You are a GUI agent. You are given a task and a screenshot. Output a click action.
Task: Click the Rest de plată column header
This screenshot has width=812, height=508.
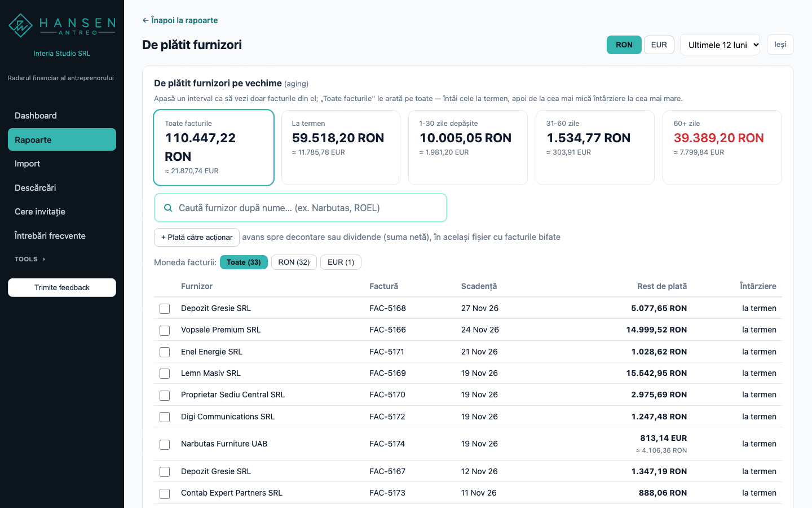(662, 286)
